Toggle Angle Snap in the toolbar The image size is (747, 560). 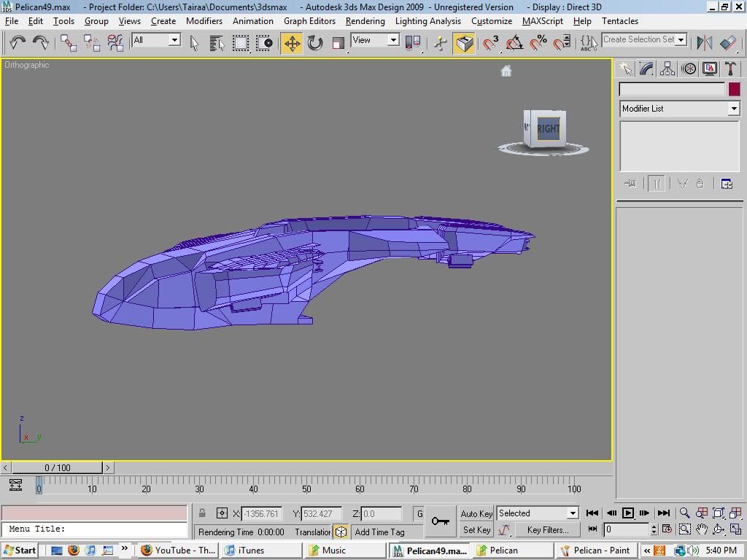[514, 43]
